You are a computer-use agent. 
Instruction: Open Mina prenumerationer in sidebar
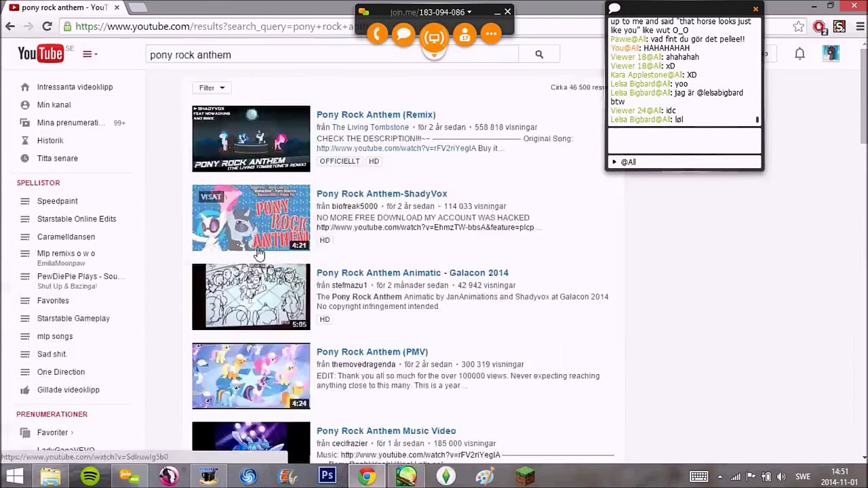(71, 123)
